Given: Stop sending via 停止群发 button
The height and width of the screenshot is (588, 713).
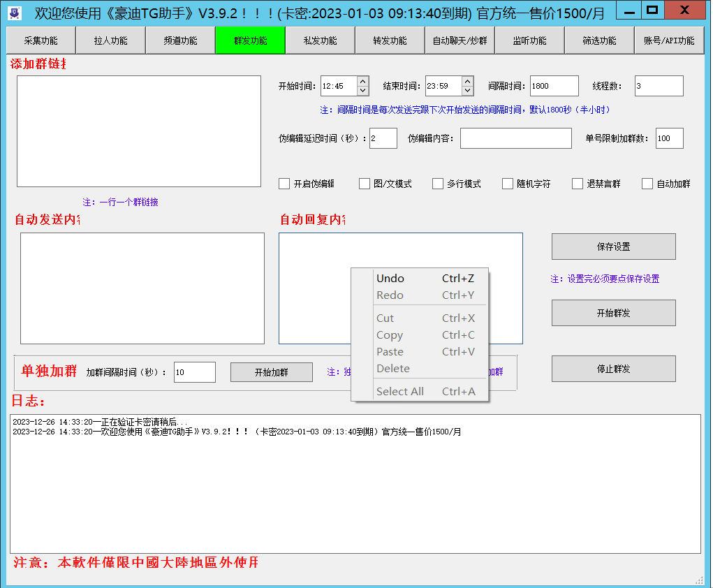Looking at the screenshot, I should click(613, 369).
